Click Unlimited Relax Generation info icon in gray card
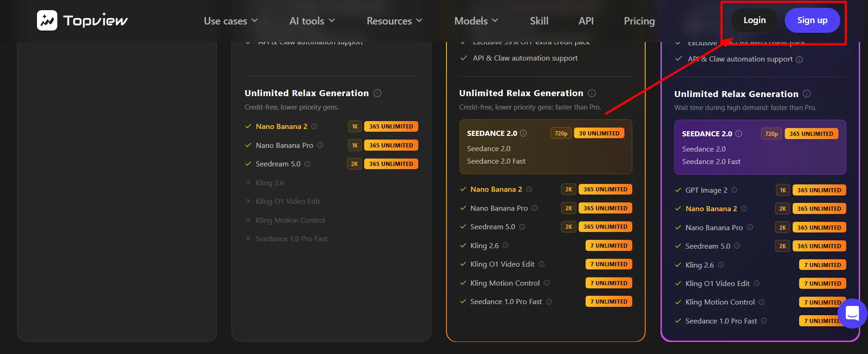 tap(377, 93)
